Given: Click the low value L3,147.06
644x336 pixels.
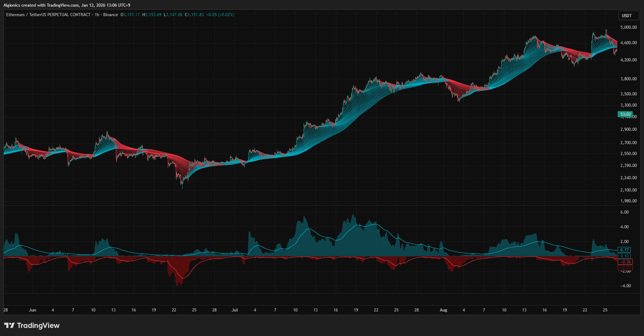Looking at the screenshot, I should pos(173,15).
